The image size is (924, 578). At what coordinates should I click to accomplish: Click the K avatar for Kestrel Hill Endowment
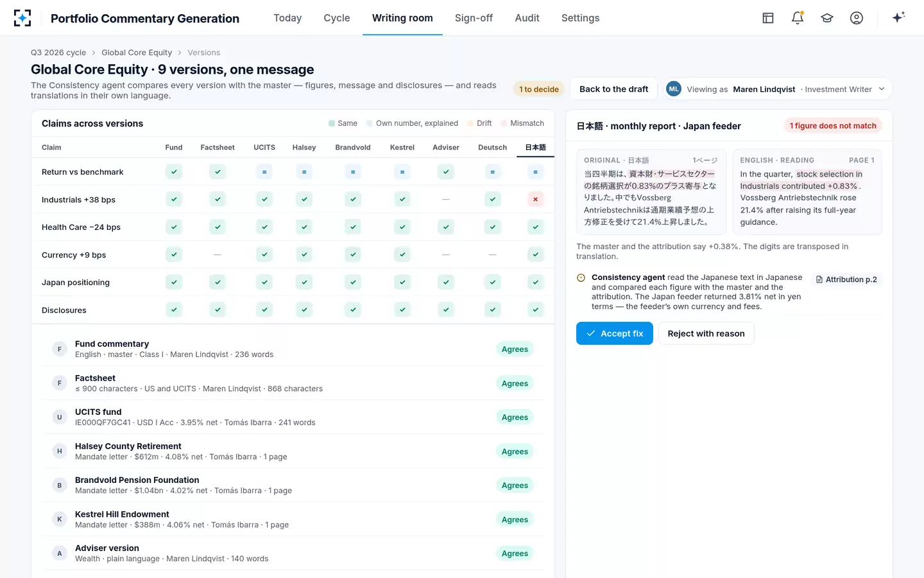(x=60, y=520)
